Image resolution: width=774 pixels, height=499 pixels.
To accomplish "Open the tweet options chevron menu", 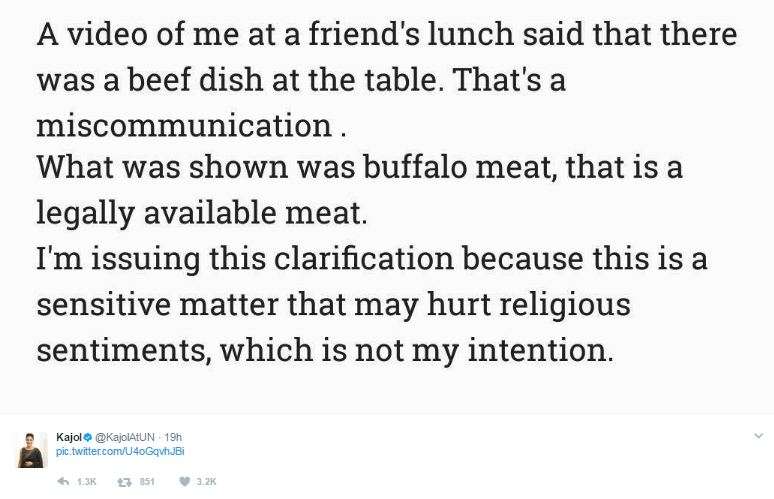I will (x=759, y=436).
